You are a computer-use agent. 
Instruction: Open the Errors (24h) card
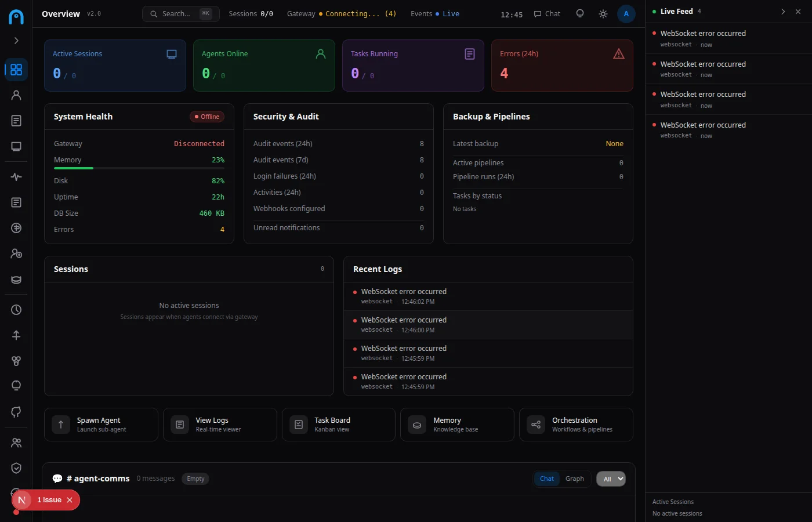click(x=562, y=66)
